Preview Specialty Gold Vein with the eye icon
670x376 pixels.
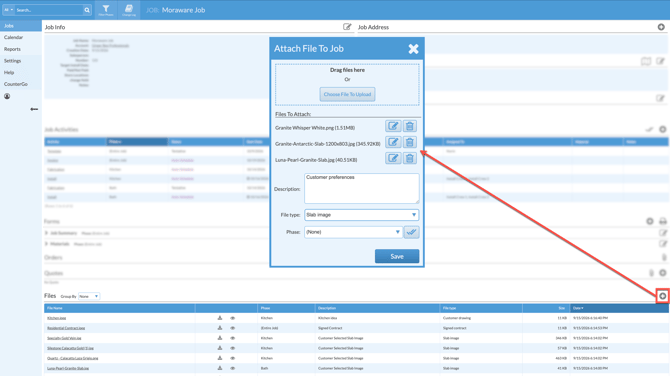click(x=232, y=338)
